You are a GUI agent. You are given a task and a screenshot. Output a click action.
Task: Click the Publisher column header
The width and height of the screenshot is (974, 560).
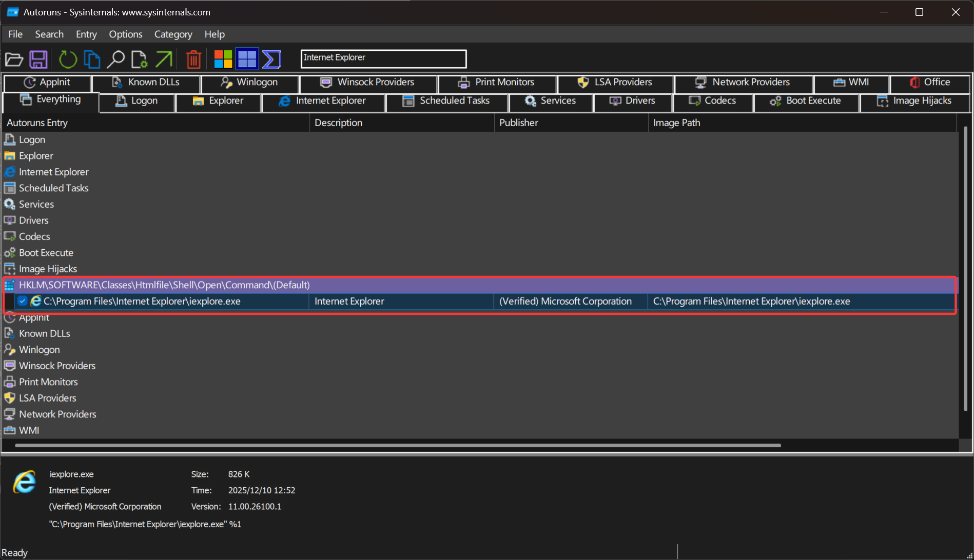point(519,123)
